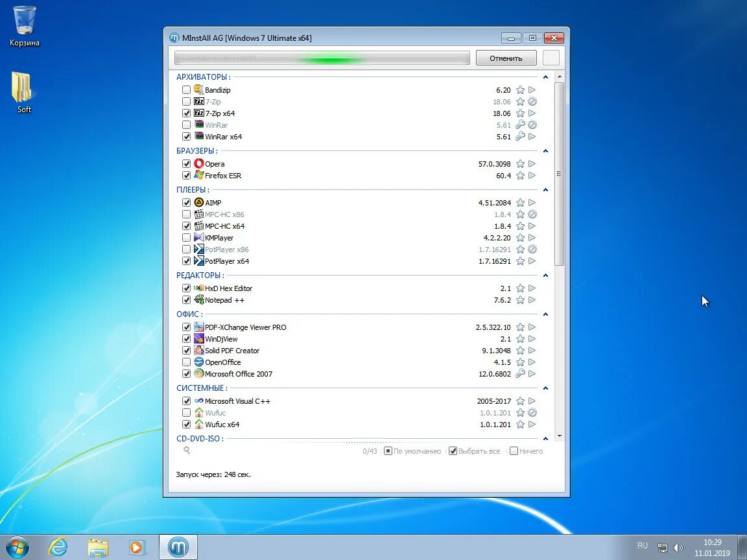This screenshot has width=747, height=560.
Task: Click the taskbar clock showing 10:29
Action: tap(712, 548)
